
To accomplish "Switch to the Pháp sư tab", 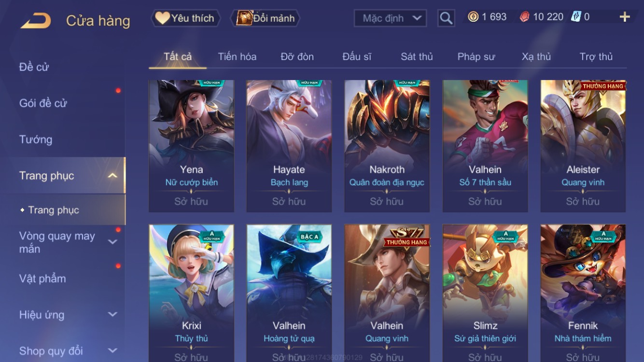I will tap(476, 56).
